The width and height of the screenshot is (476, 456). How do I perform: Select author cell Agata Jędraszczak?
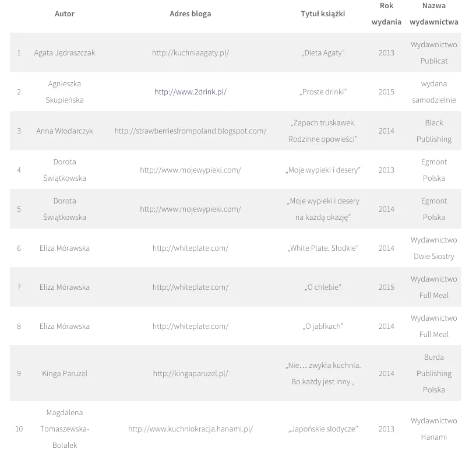(64, 53)
